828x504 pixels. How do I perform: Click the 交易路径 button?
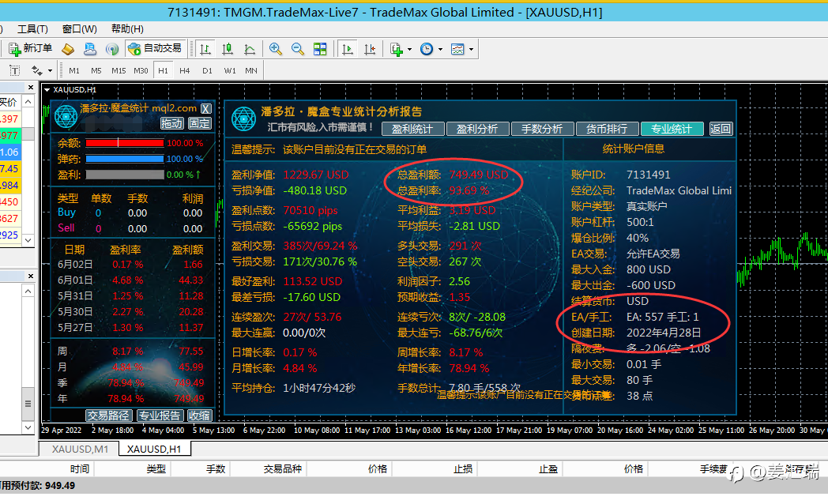click(108, 416)
